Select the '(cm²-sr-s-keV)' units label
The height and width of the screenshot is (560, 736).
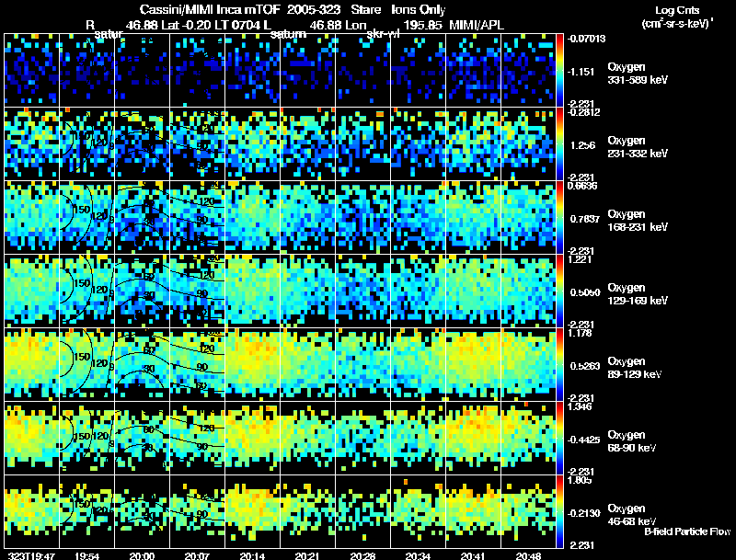(677, 23)
